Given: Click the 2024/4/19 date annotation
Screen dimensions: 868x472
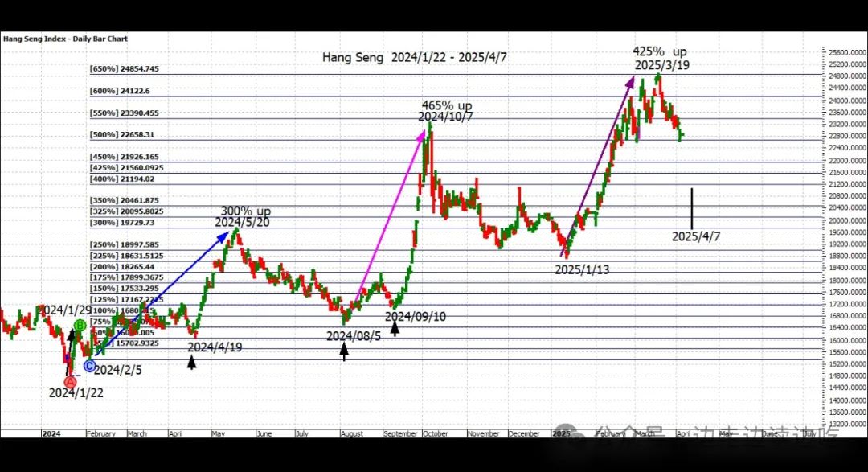Looking at the screenshot, I should pyautogui.click(x=215, y=347).
